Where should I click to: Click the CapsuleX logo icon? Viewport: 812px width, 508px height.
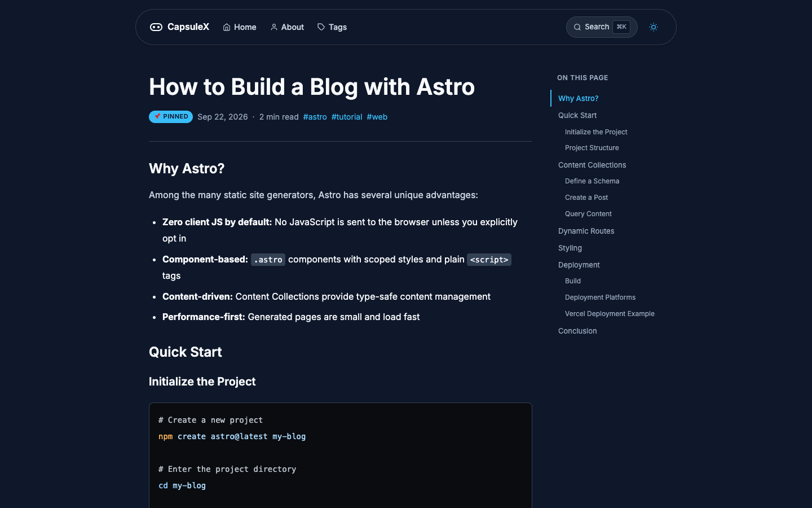pos(156,27)
